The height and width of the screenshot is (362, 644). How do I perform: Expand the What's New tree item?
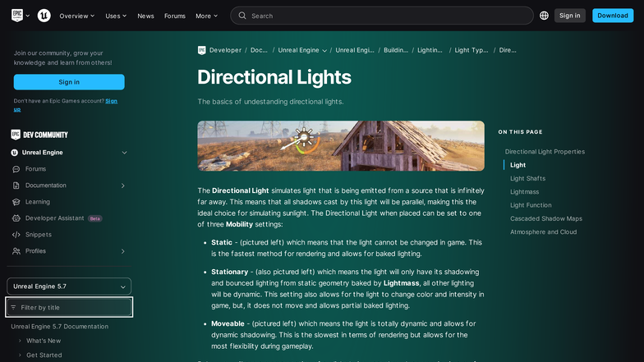click(x=20, y=341)
